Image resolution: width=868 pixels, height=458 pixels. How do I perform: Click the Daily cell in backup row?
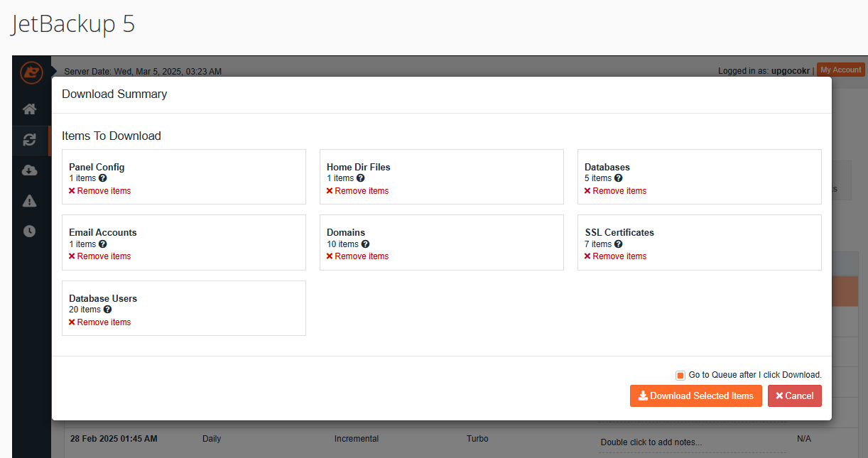[212, 439]
